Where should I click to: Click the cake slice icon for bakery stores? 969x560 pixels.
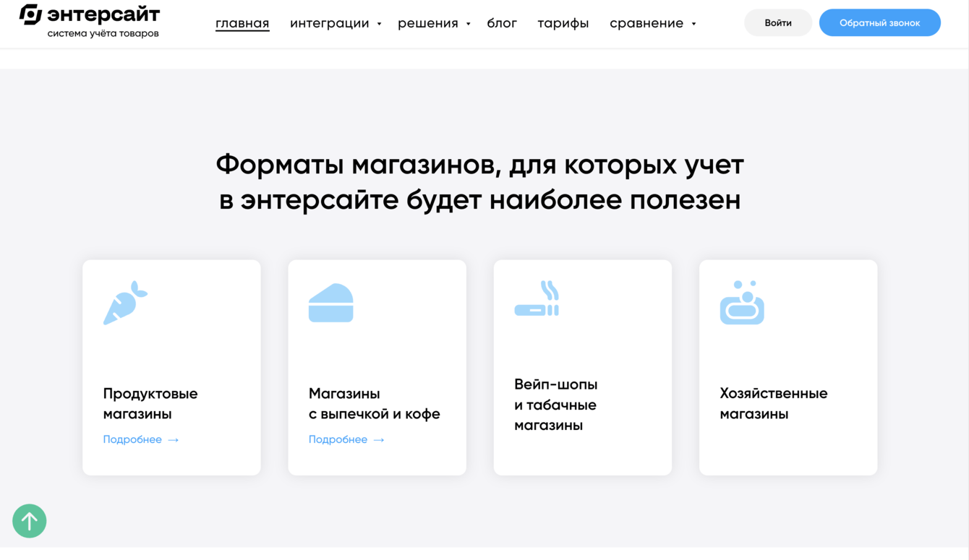pyautogui.click(x=331, y=303)
